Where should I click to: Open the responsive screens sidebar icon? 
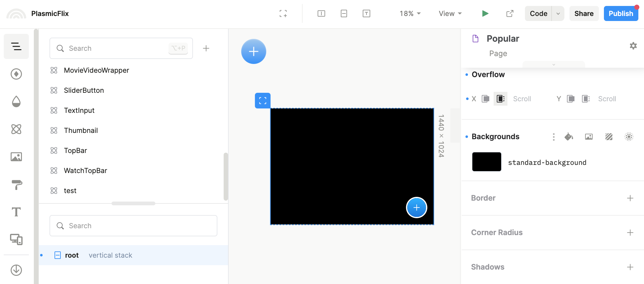click(x=16, y=239)
